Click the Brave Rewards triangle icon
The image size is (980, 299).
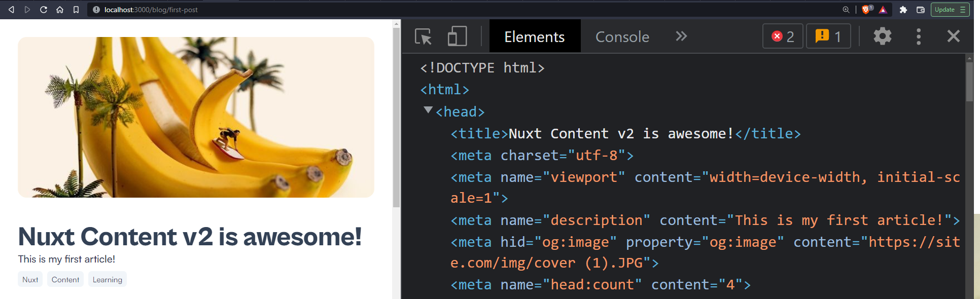coord(883,10)
